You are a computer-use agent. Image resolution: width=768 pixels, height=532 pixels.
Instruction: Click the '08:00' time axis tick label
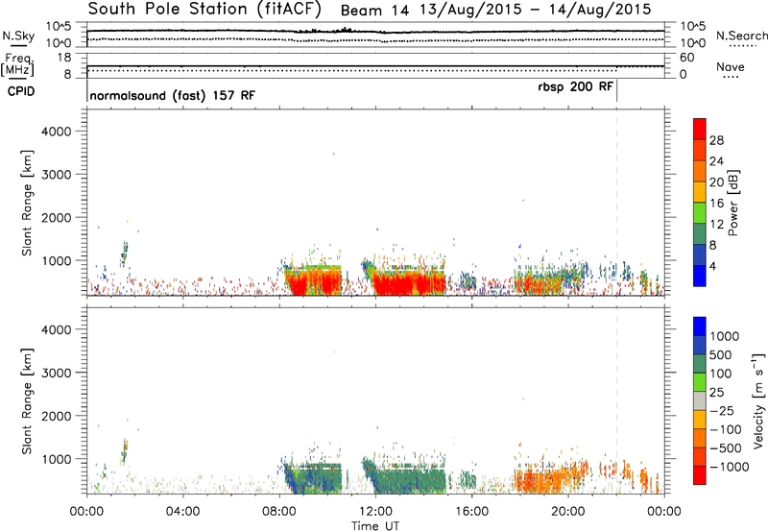(279, 512)
